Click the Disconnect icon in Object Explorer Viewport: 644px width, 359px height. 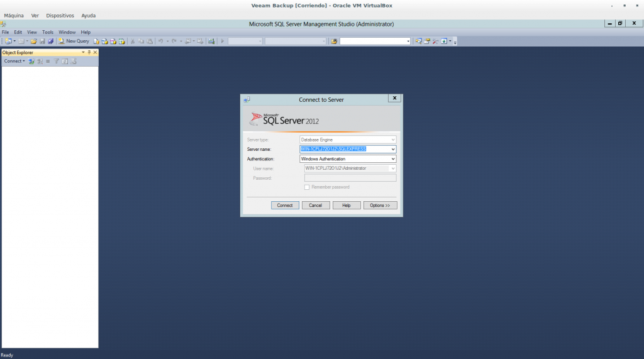click(x=40, y=61)
